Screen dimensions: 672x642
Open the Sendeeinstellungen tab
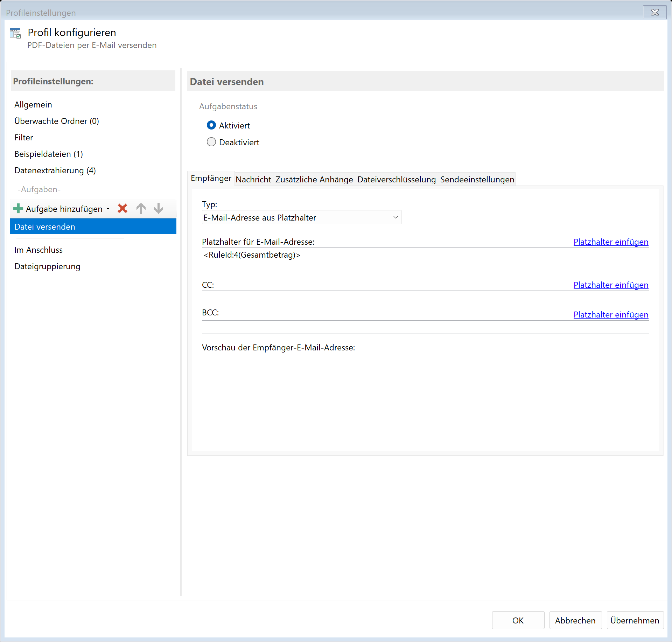click(x=477, y=180)
